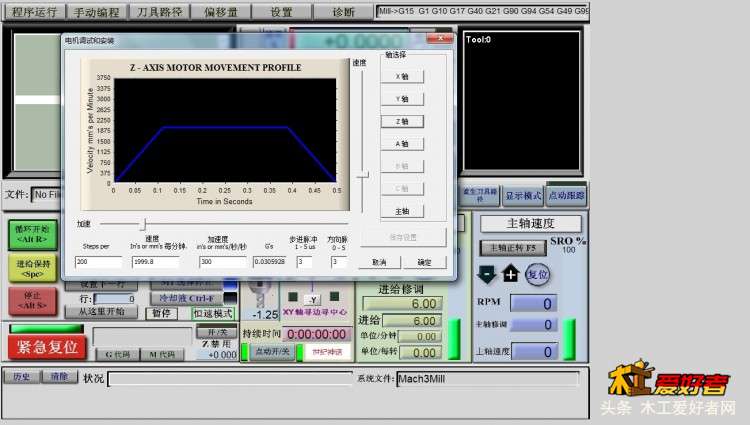Click the direction pulse field
This screenshot has width=750, height=425.
click(338, 262)
